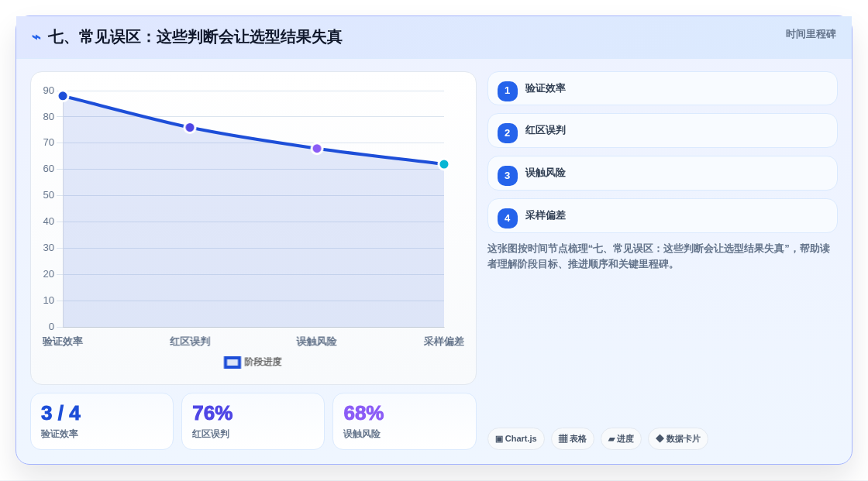Viewport: 868px width, 481px height.
Task: Click the number 3 badge for 误触风险
Action: (507, 176)
